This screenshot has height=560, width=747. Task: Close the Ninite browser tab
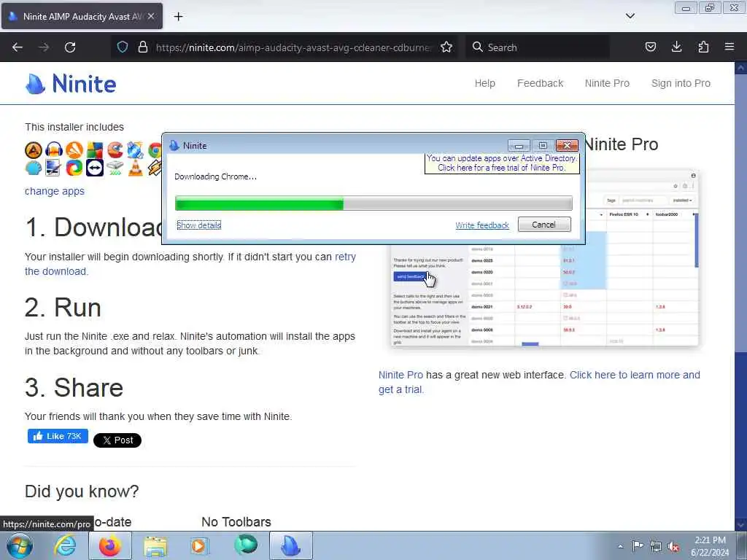tap(151, 16)
